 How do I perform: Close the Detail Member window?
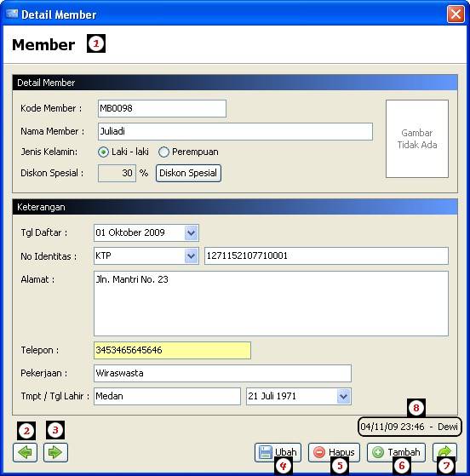point(456,14)
